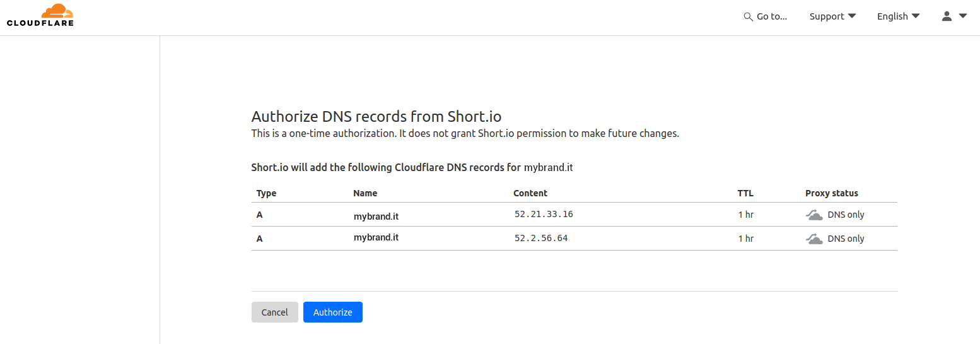The width and height of the screenshot is (980, 344).
Task: Expand the Support dropdown menu
Action: tap(832, 16)
